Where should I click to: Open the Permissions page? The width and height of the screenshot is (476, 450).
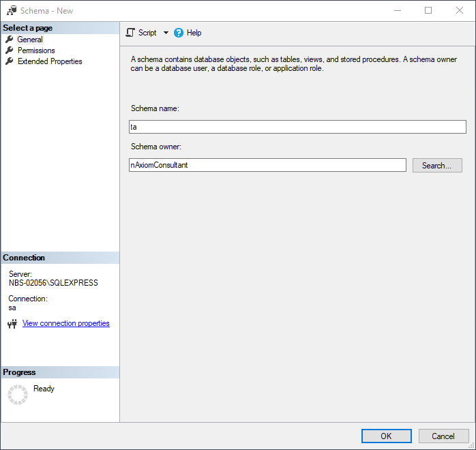(x=36, y=50)
